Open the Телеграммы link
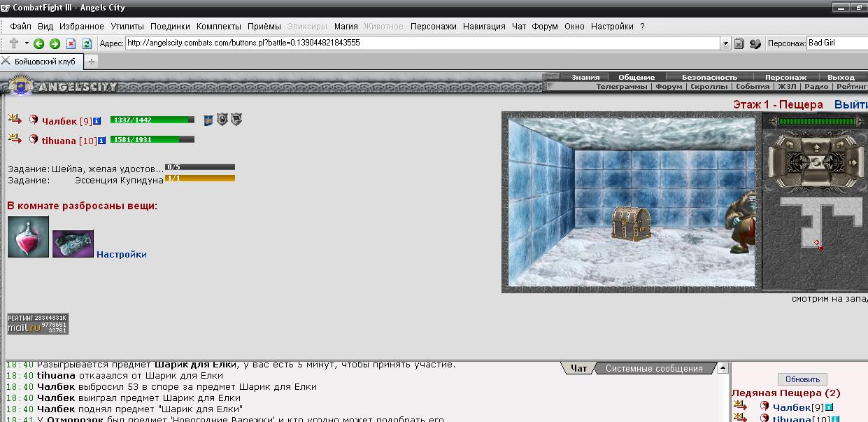This screenshot has height=422, width=868. 622,87
